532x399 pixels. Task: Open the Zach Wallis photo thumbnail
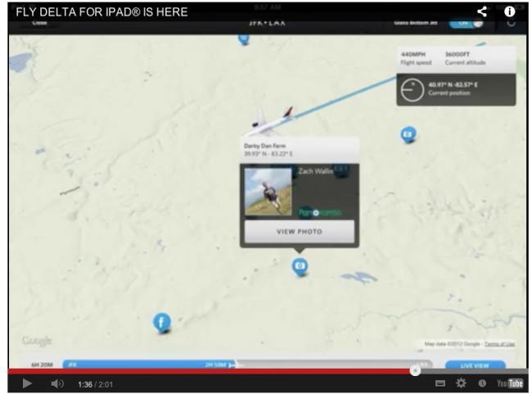point(268,192)
